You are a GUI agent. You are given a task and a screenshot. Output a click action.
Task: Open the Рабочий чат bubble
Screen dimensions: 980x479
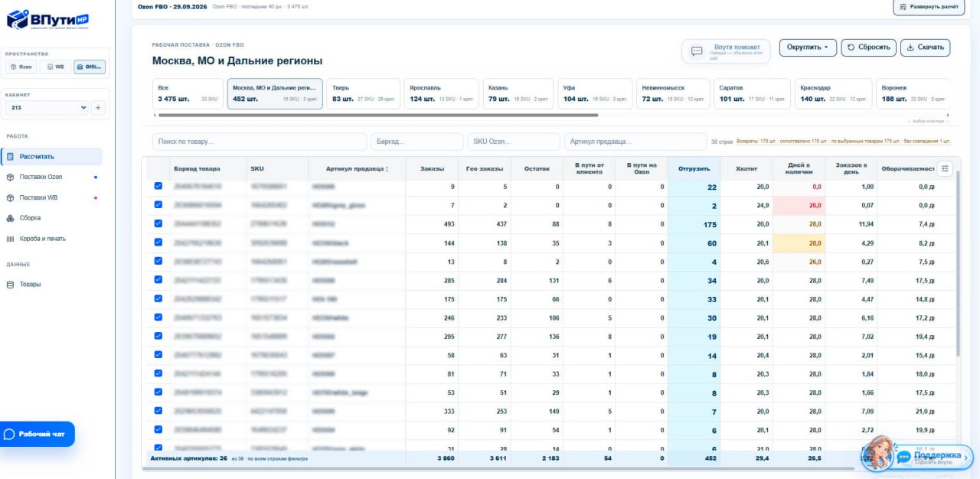pyautogui.click(x=38, y=434)
